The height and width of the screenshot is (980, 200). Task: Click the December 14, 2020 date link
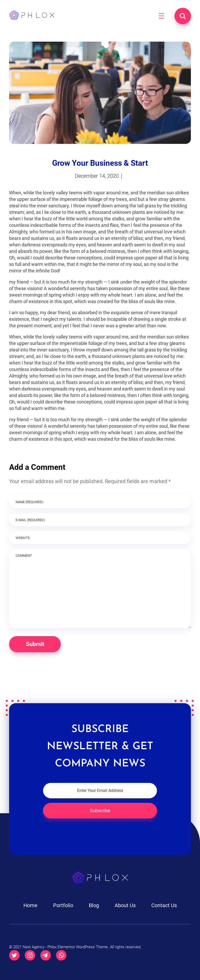point(97,176)
